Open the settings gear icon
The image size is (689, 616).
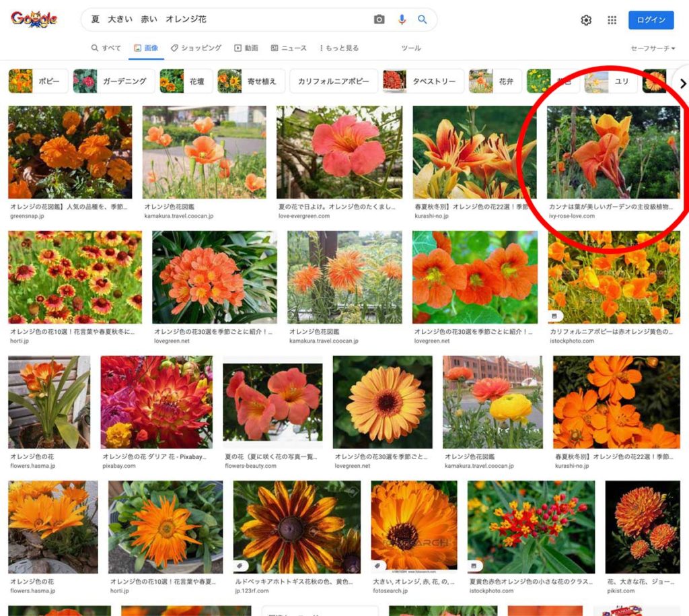click(x=586, y=20)
